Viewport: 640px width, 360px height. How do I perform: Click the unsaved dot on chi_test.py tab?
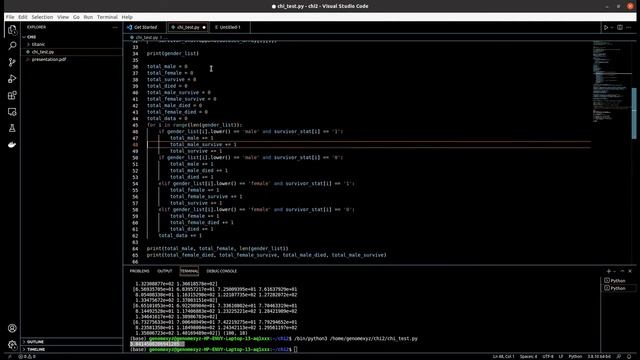point(204,27)
